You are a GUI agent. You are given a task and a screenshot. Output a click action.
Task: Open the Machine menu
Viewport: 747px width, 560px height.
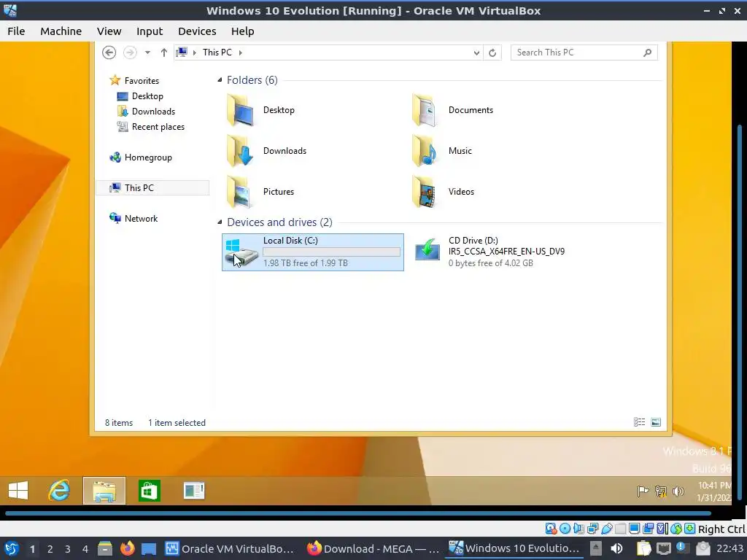coord(61,31)
